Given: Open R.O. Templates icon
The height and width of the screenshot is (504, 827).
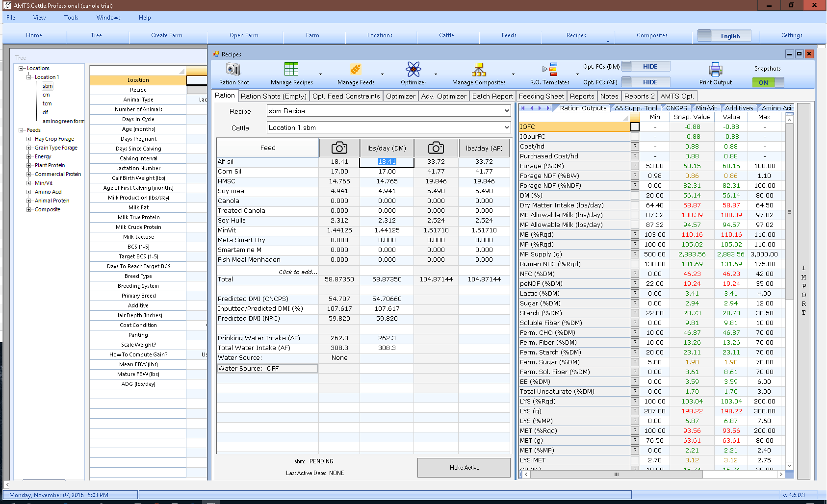Looking at the screenshot, I should click(550, 69).
